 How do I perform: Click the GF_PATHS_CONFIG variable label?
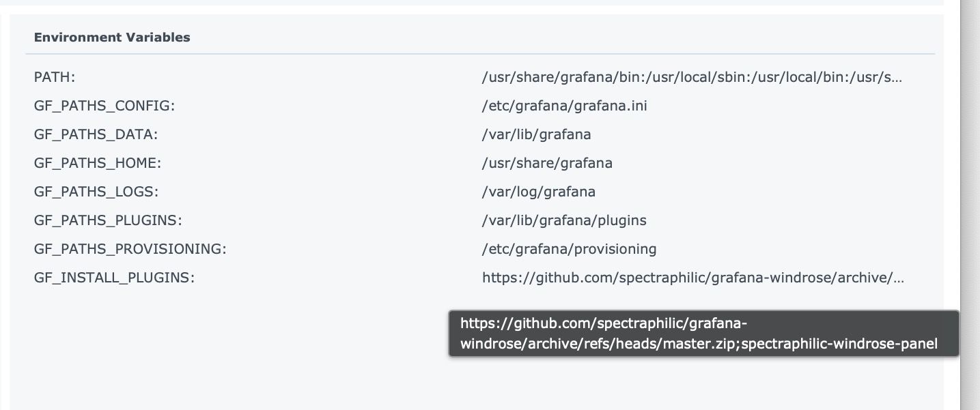point(104,106)
